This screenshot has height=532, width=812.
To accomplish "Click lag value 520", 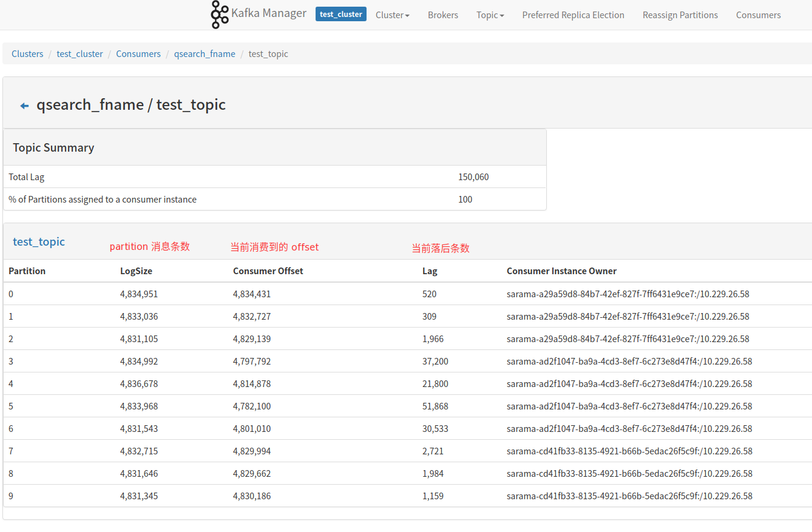I will 430,294.
